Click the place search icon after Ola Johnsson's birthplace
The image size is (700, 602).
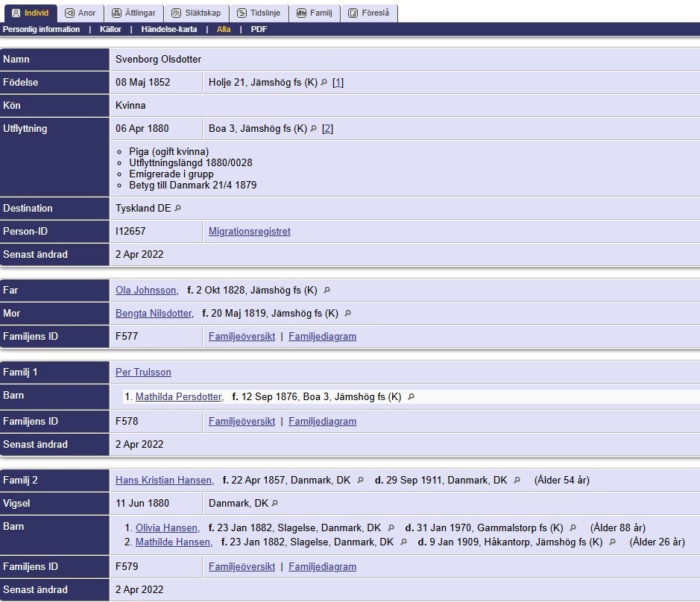tap(327, 290)
